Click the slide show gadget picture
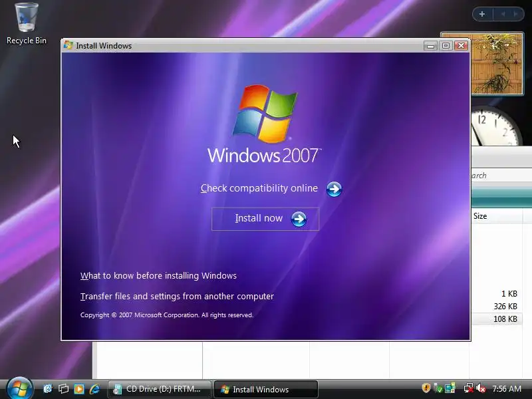The image size is (532, 399). 497,63
